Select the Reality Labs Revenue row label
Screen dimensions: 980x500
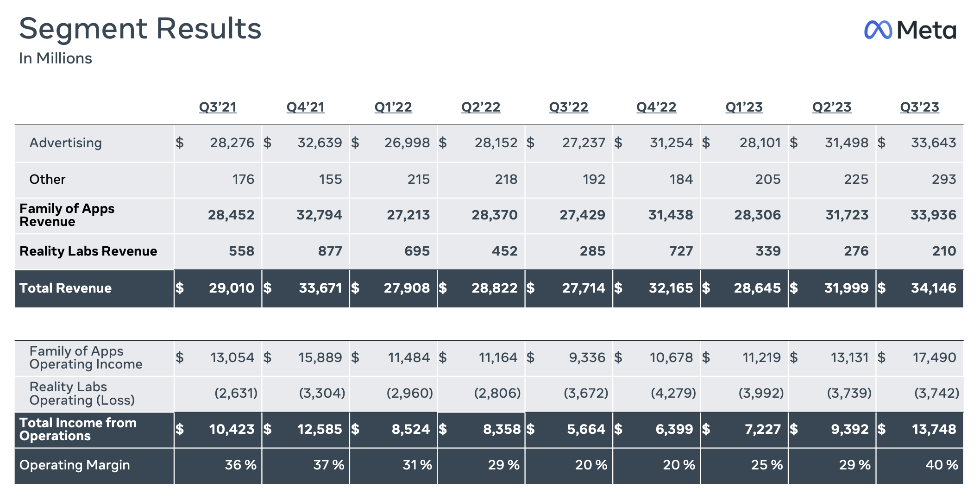coord(88,251)
